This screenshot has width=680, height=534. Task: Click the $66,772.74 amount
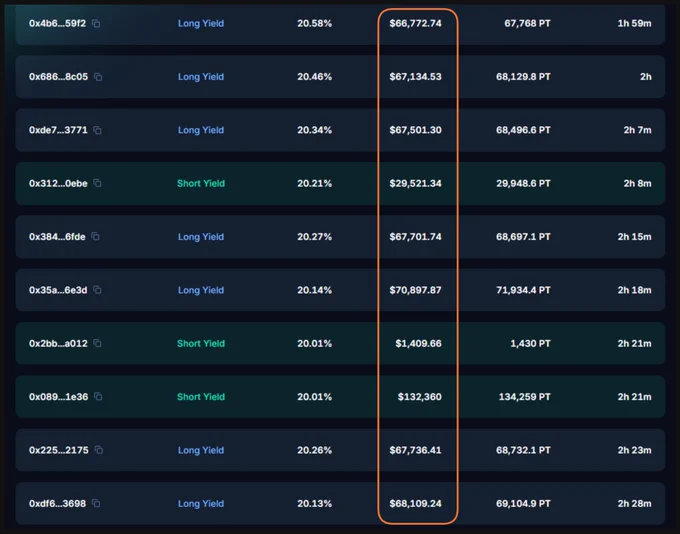point(415,23)
